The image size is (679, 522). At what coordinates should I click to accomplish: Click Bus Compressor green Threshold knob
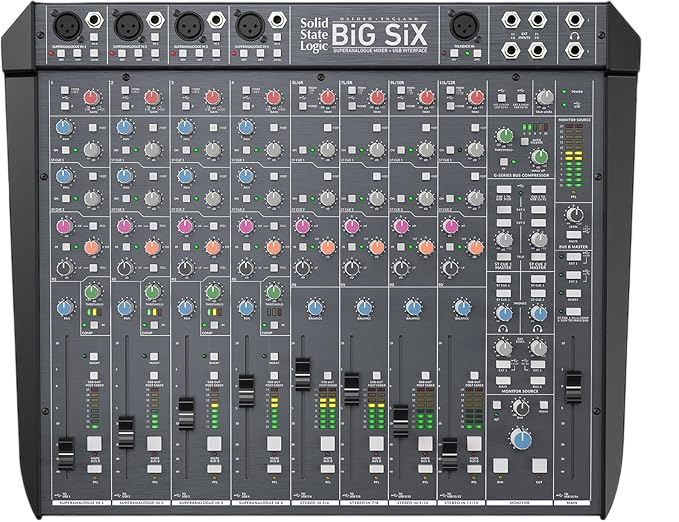(x=504, y=136)
